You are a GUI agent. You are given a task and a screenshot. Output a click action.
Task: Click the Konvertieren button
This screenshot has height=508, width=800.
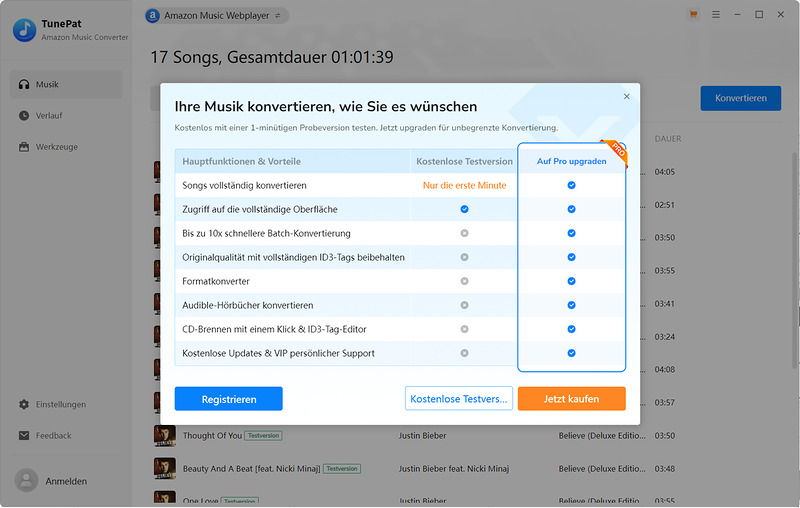pyautogui.click(x=740, y=98)
